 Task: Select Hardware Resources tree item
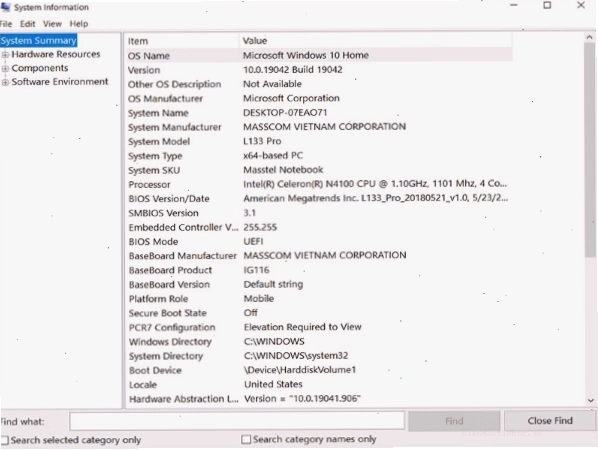point(56,54)
